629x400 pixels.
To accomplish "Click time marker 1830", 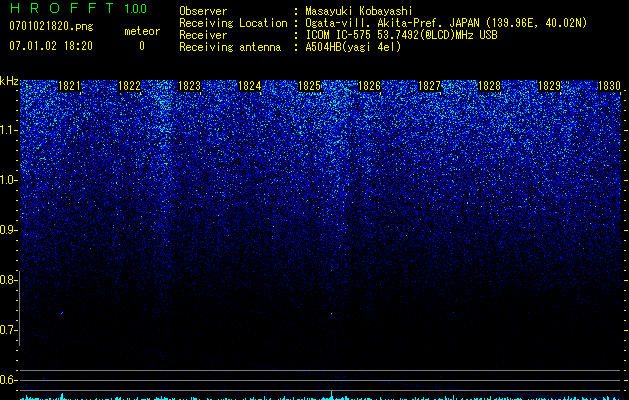I will point(609,86).
